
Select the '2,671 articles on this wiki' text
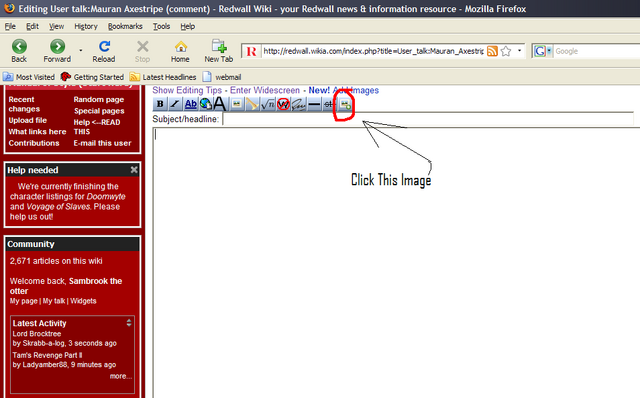point(56,261)
